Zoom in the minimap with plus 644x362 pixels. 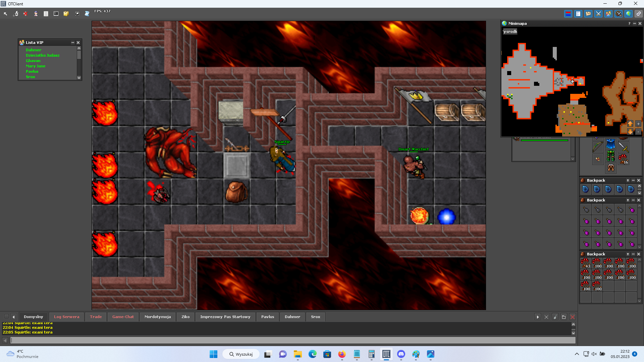tap(638, 124)
